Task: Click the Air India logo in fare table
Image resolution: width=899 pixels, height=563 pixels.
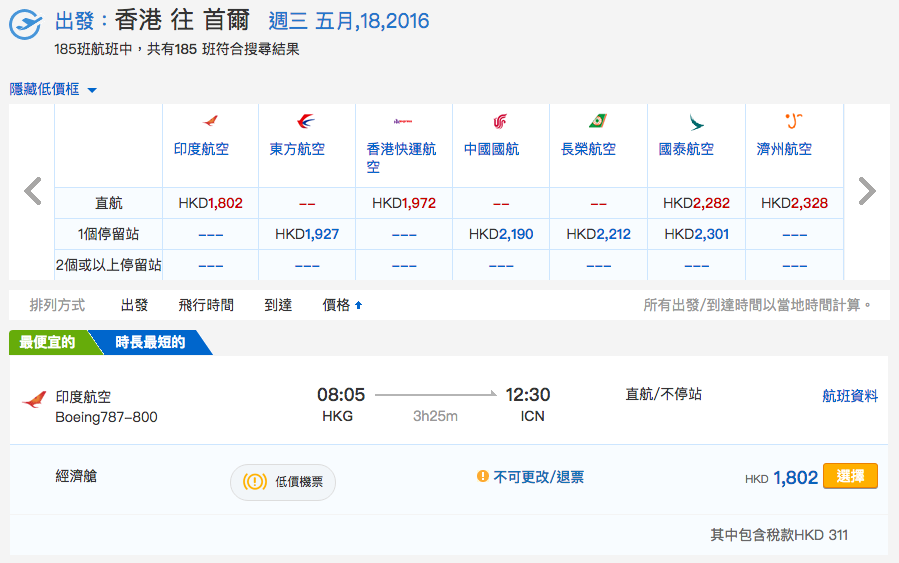Action: click(x=210, y=121)
